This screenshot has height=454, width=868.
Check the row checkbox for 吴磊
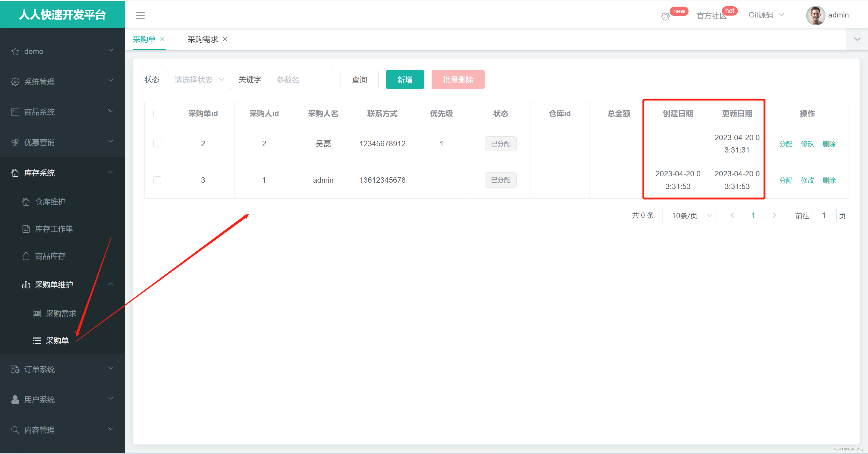click(157, 143)
